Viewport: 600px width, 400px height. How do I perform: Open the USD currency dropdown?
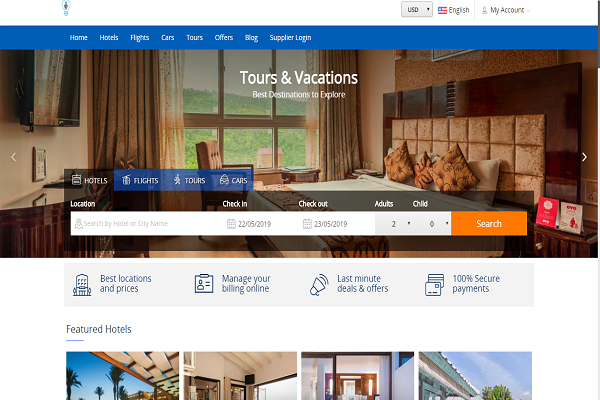(417, 10)
